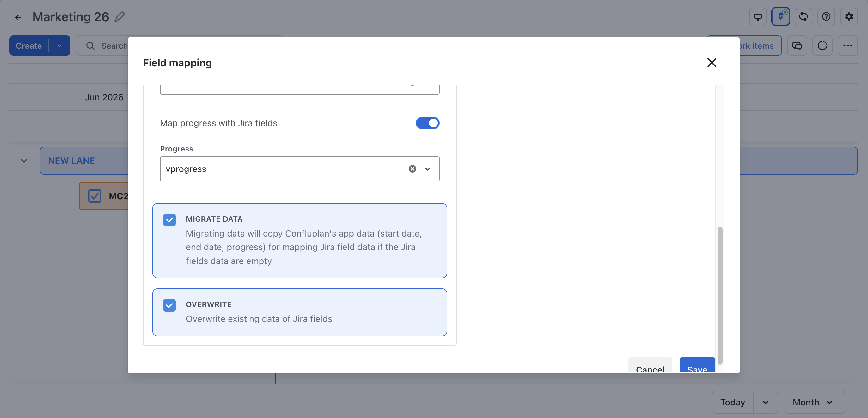The height and width of the screenshot is (418, 868).
Task: Open the help question mark icon
Action: pyautogui.click(x=826, y=16)
